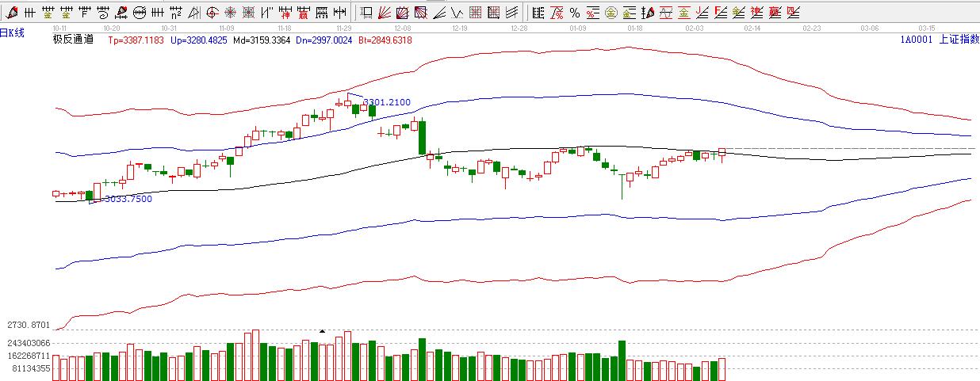Select the spiral drawing tool
This screenshot has width=980, height=381.
(102, 13)
